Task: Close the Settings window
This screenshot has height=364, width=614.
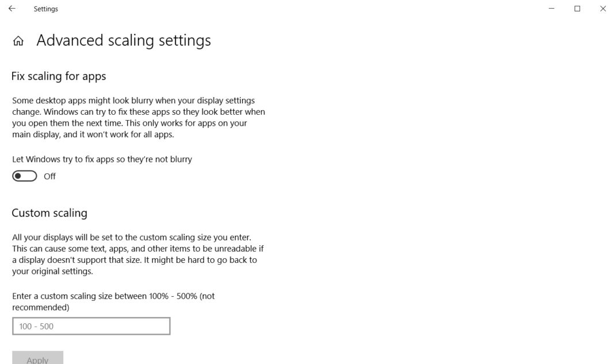Action: [603, 9]
